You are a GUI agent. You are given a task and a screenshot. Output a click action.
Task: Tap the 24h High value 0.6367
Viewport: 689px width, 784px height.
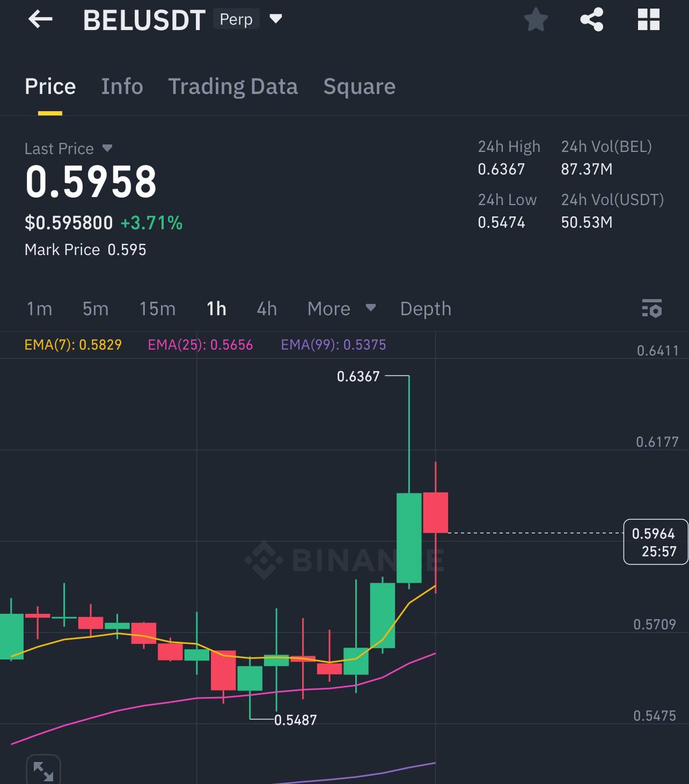(501, 169)
